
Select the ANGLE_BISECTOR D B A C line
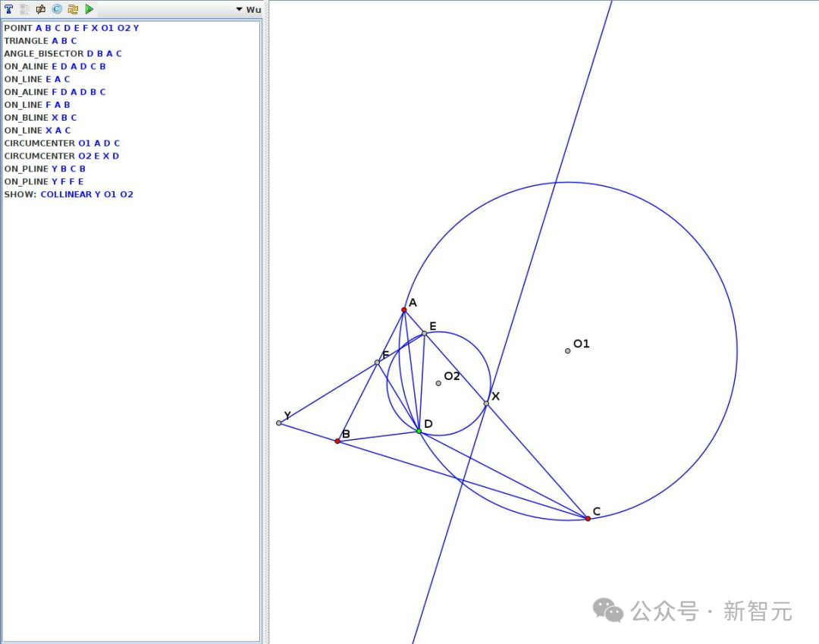coord(63,53)
